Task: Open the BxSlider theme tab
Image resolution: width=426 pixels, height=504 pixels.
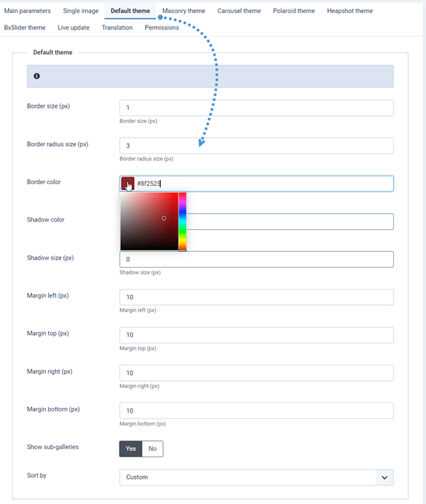Action: (25, 27)
